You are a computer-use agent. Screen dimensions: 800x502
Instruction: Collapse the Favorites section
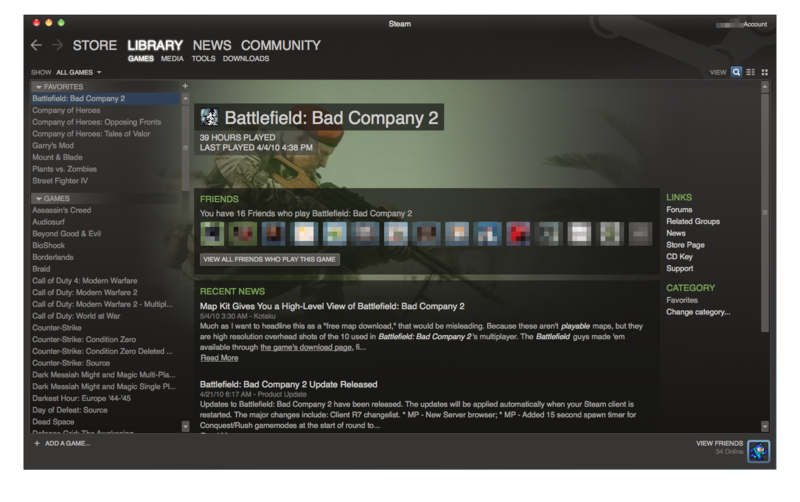click(39, 87)
